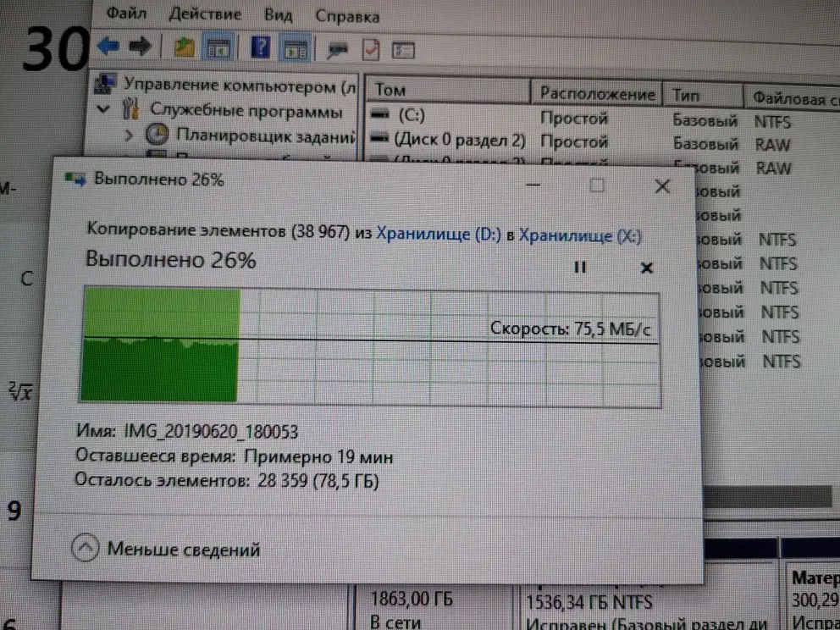Open the Действие menu
The width and height of the screenshot is (840, 630).
point(205,14)
